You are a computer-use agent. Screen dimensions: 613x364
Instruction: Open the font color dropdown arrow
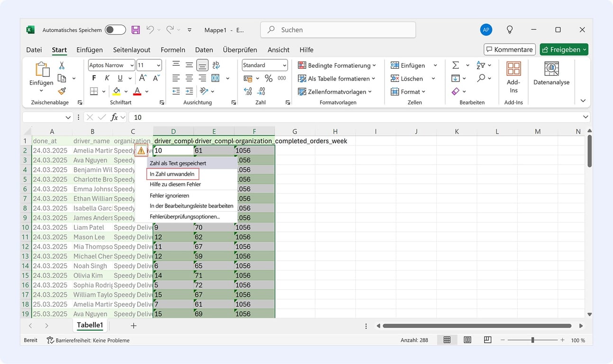(147, 91)
